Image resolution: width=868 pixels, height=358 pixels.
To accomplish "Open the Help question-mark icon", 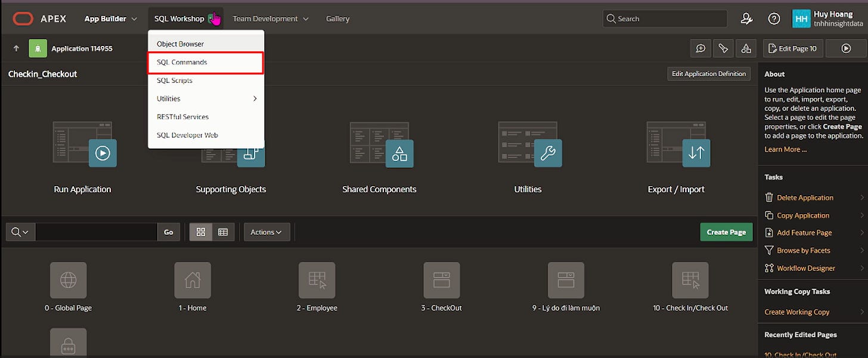I will pos(774,18).
